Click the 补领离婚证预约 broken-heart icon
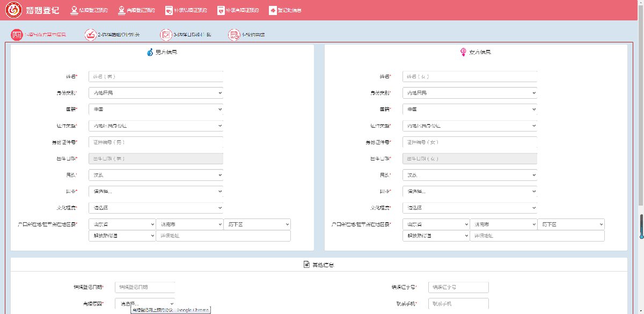Image resolution: width=644 pixels, height=314 pixels. click(221, 10)
